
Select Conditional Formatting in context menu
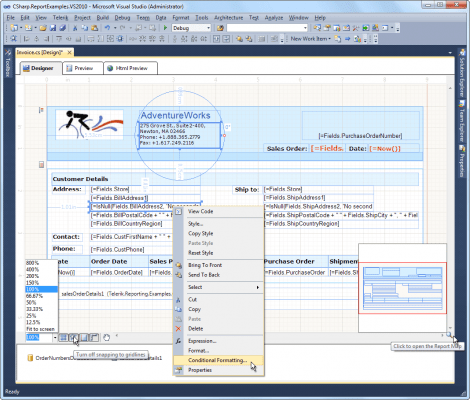pos(218,360)
